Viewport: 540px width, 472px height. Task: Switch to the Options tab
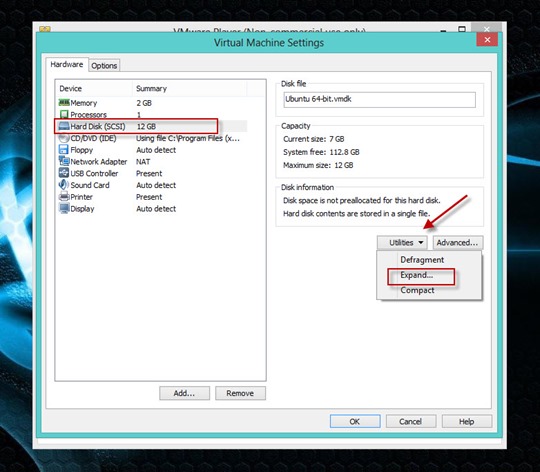[x=104, y=65]
